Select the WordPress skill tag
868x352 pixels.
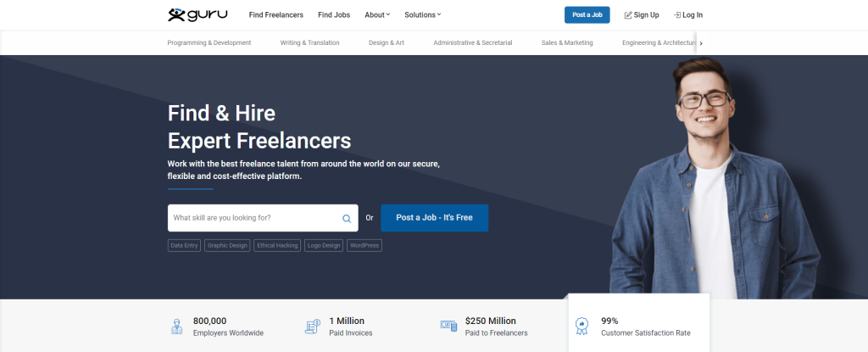coord(364,246)
